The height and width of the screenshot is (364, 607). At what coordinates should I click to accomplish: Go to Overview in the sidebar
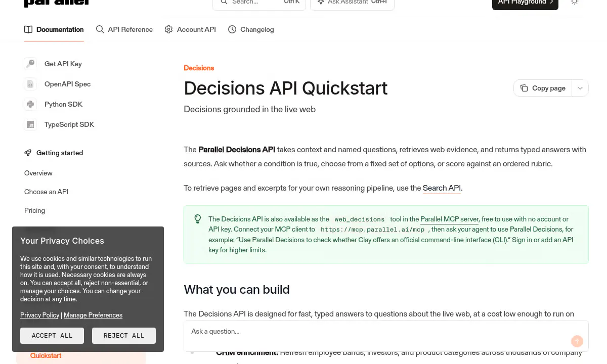point(38,173)
